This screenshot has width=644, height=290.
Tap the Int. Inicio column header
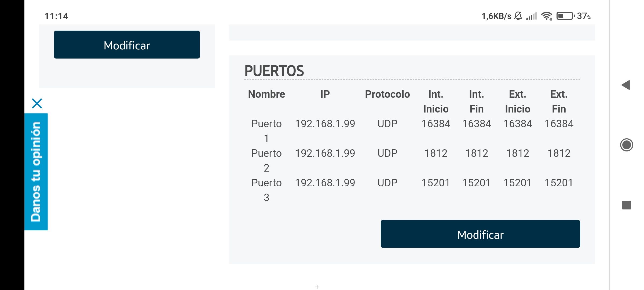pos(436,102)
